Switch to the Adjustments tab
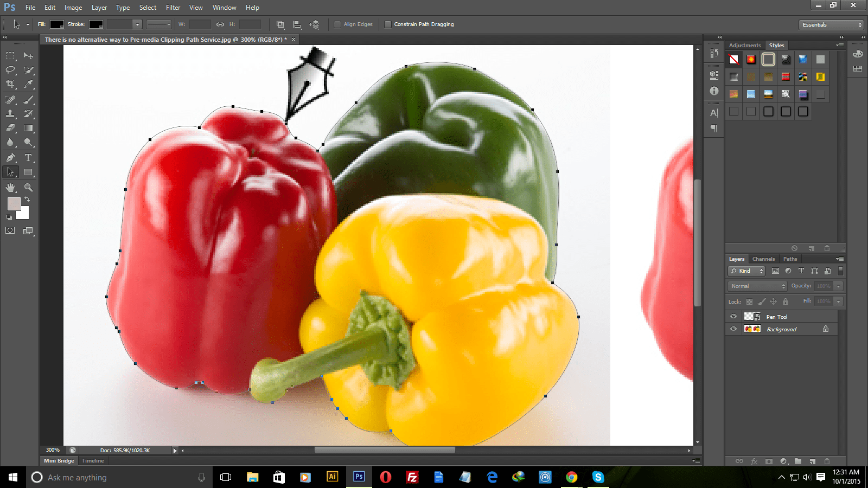This screenshot has height=488, width=868. click(745, 46)
